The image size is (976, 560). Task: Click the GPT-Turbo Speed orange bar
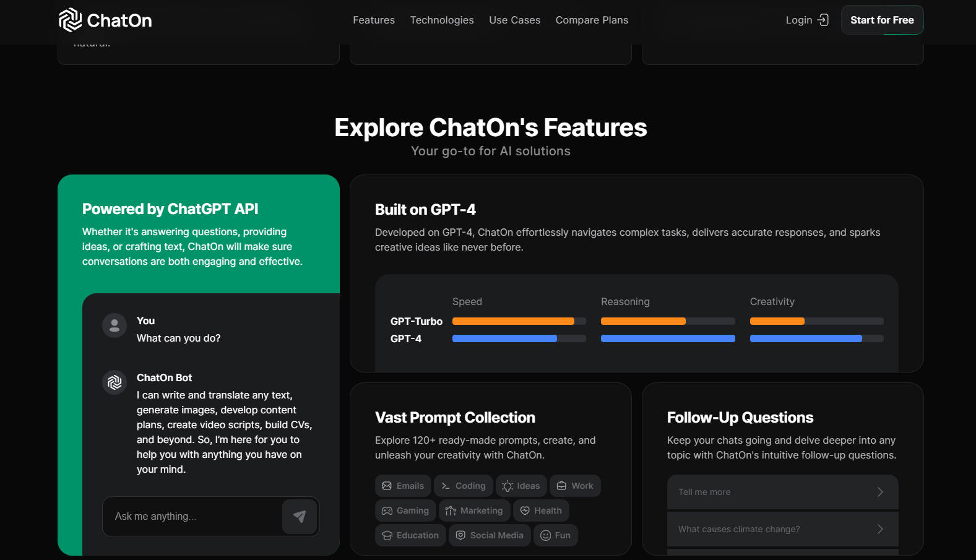coord(513,321)
